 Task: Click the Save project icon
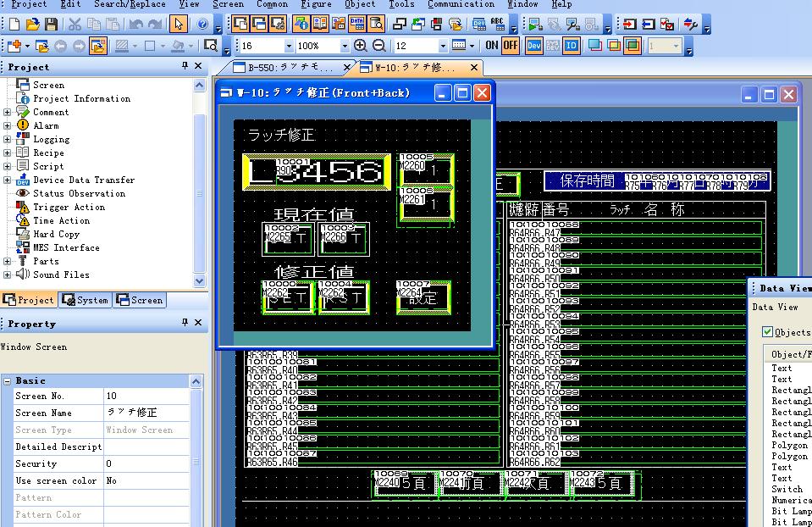tap(52, 25)
